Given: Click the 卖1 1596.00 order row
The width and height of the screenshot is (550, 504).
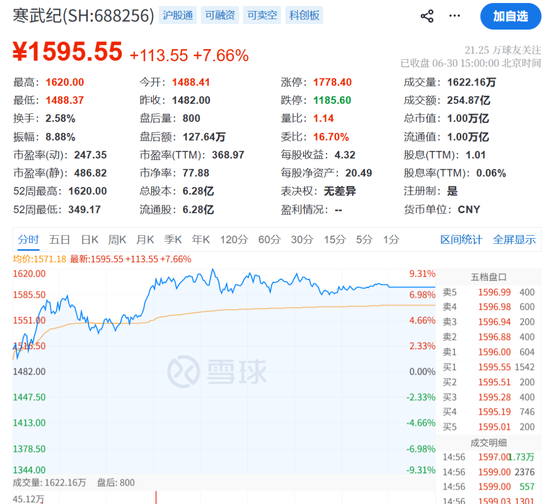Looking at the screenshot, I should 489,352.
